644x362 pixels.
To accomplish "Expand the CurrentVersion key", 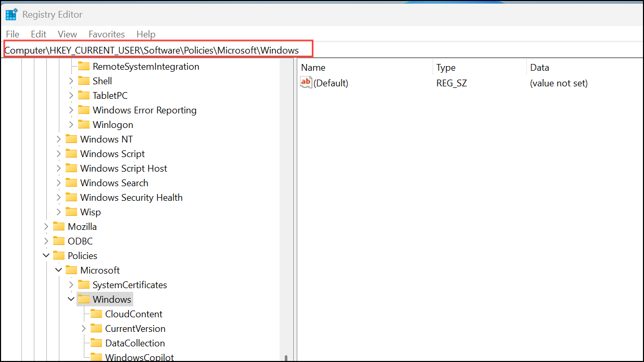I will [84, 329].
